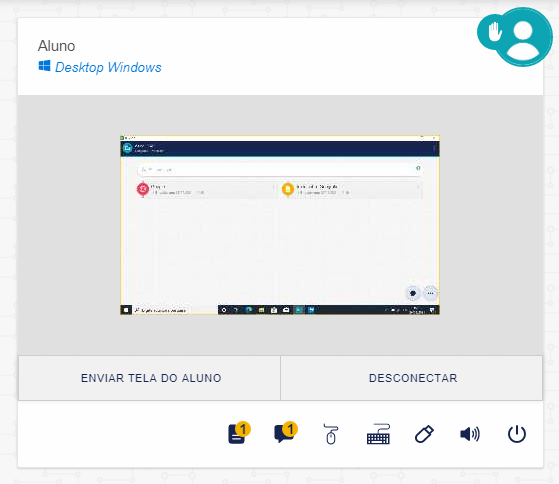
Task: Open the chat messages icon
Action: (285, 433)
